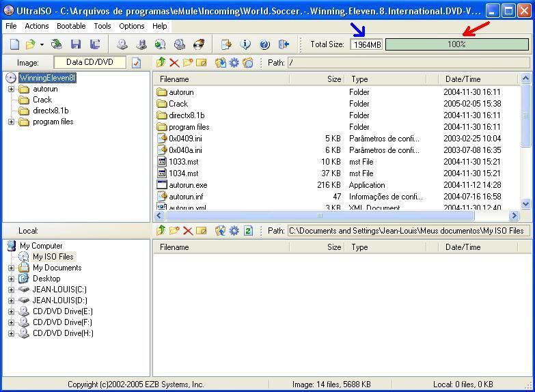
Task: Click the Burn CD/DVD Image flame icon
Action: click(x=199, y=44)
